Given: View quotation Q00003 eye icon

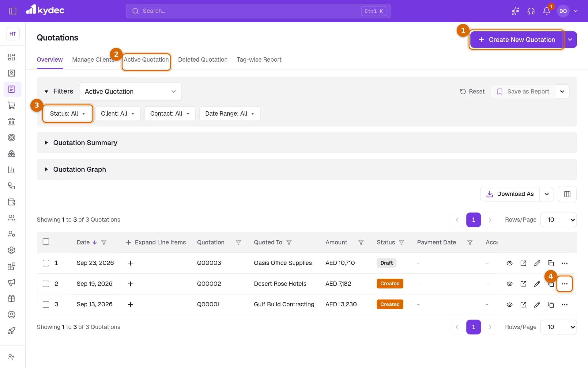Looking at the screenshot, I should click(510, 263).
